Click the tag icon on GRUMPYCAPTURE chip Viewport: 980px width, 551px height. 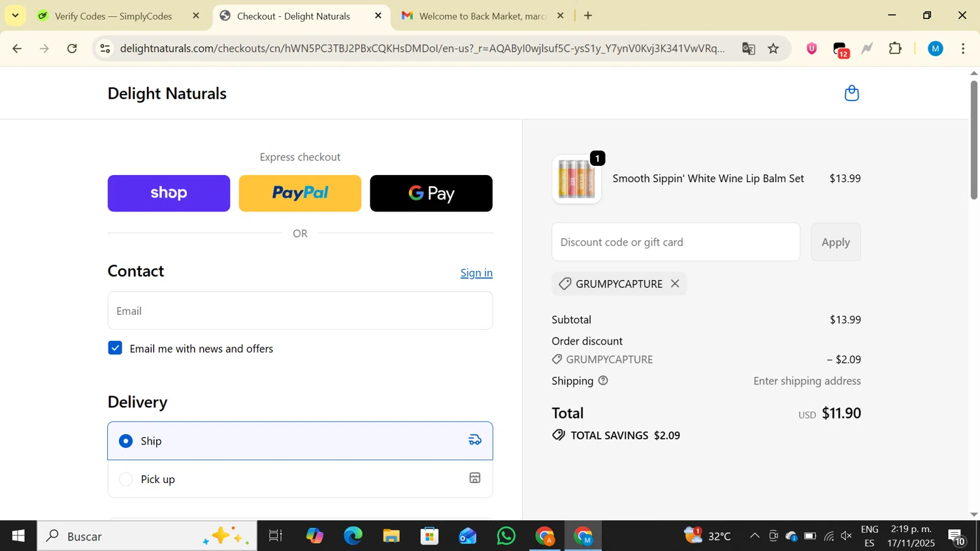tap(565, 284)
